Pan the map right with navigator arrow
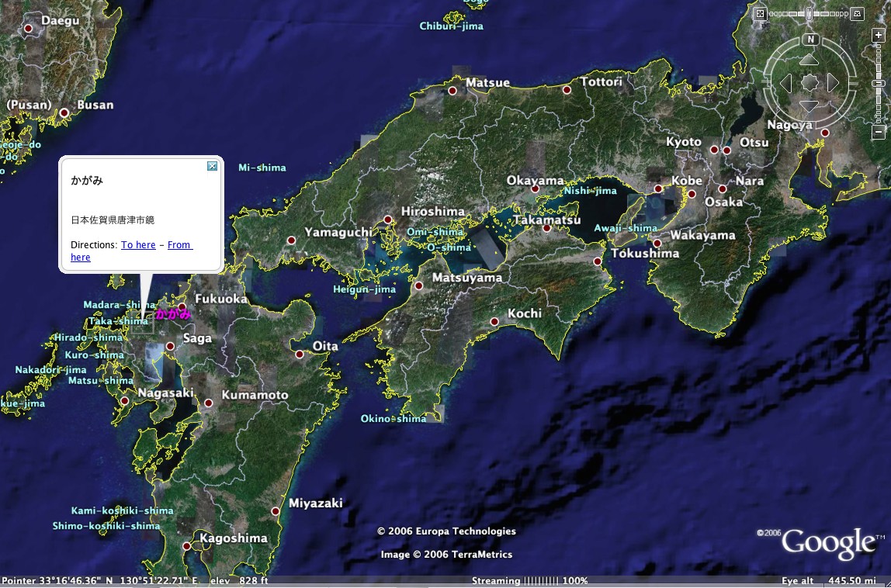Screen dimensions: 891x588 (833, 83)
